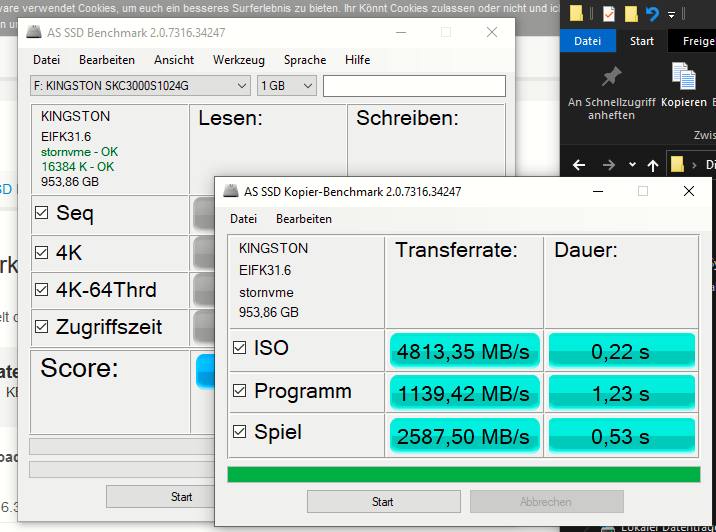Uncheck the Programm copy test
Viewport: 716px width, 532px height.
[x=239, y=390]
